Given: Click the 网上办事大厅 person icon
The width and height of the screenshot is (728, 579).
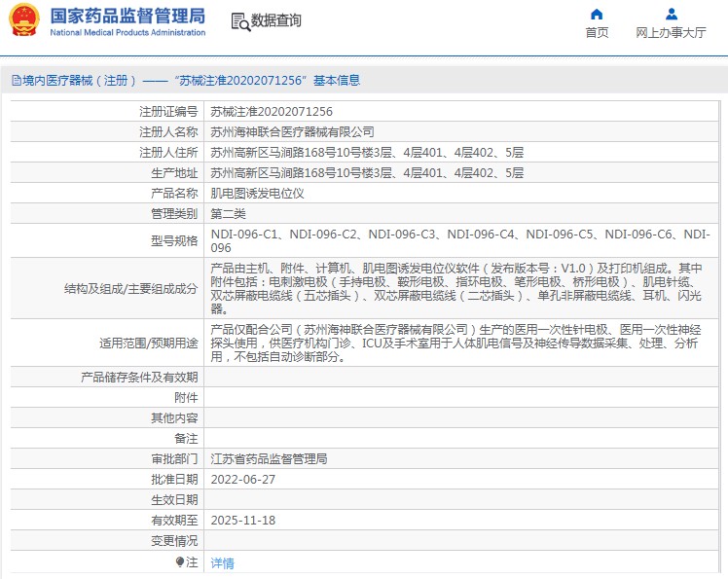Looking at the screenshot, I should [671, 14].
